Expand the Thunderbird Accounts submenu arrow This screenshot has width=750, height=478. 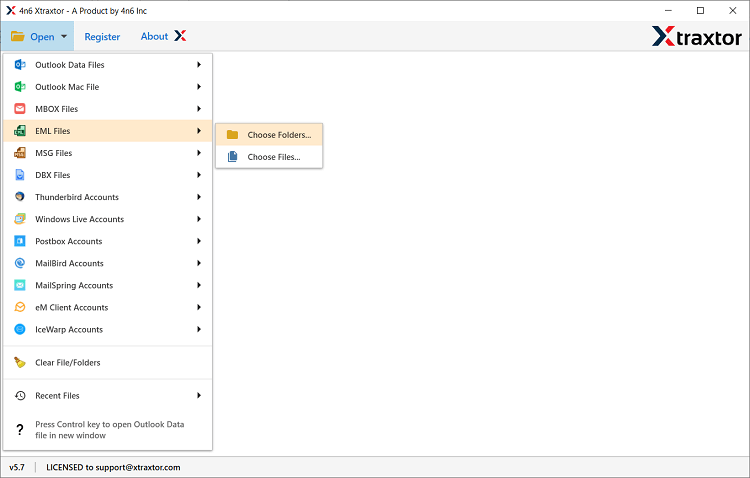199,197
